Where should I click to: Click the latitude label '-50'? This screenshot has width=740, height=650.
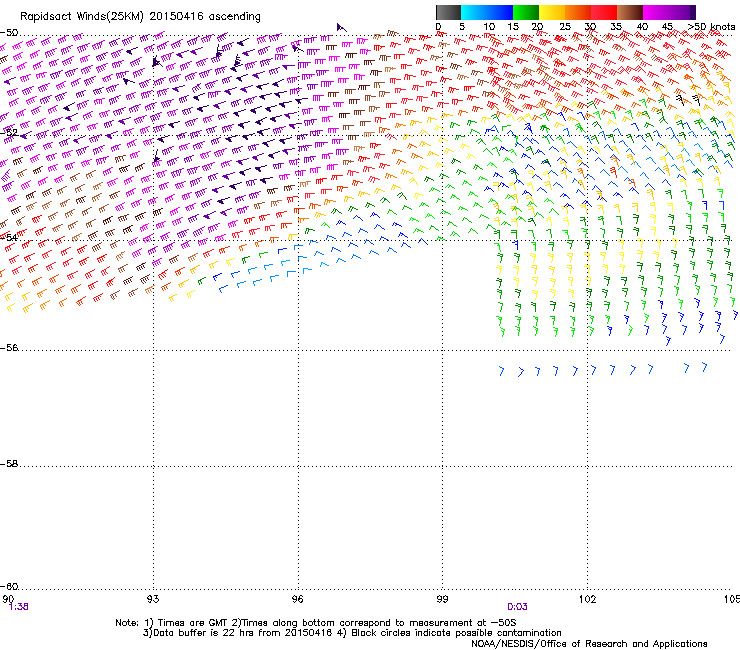9,33
